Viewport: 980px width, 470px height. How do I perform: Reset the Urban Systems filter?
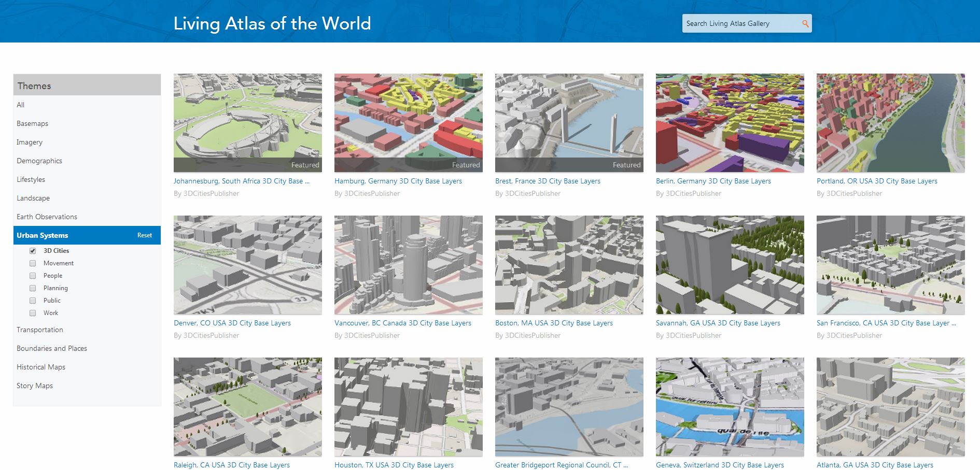(x=145, y=235)
